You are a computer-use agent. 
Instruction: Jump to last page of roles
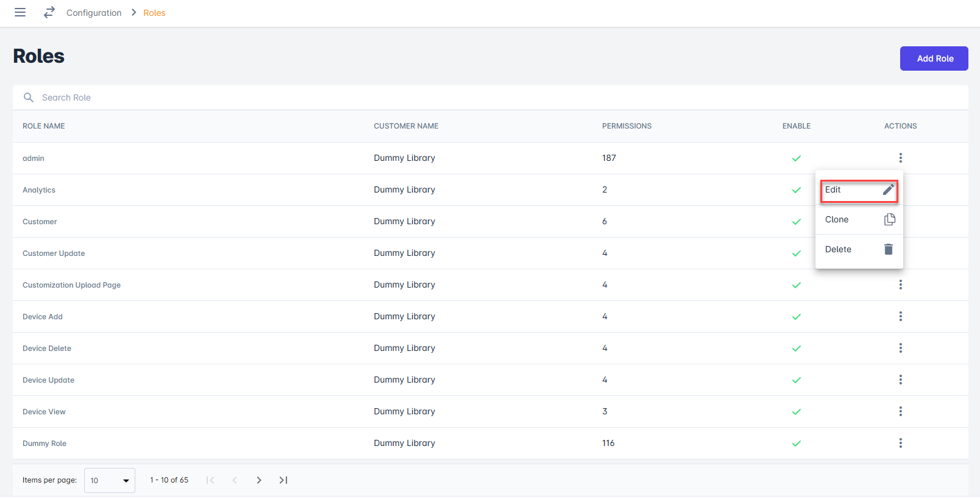[283, 480]
